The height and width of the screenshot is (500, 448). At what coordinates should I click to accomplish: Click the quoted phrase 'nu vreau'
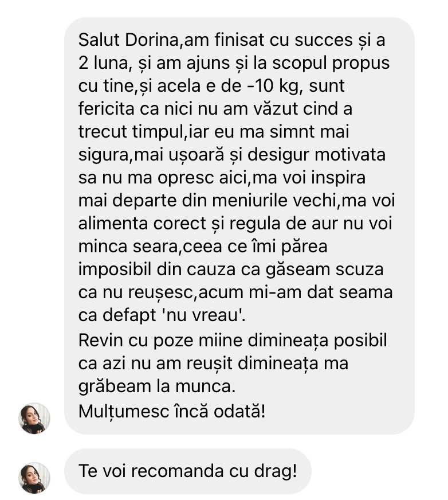coord(203,315)
